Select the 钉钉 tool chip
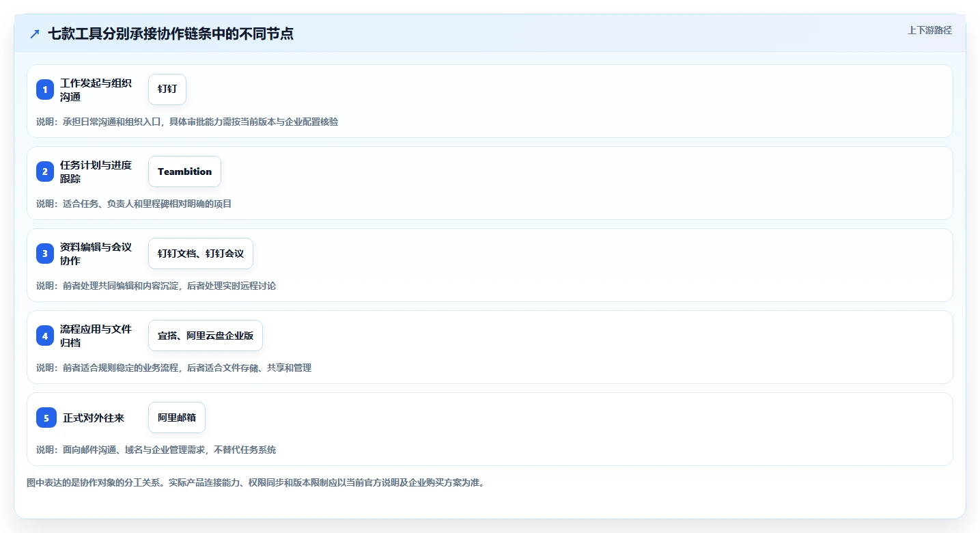 pos(167,90)
